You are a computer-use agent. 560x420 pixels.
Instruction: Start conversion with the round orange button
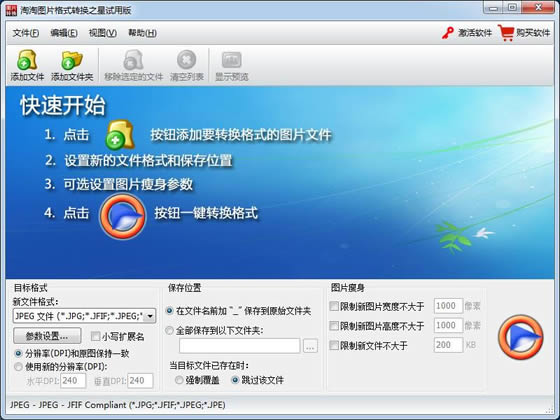(x=520, y=336)
